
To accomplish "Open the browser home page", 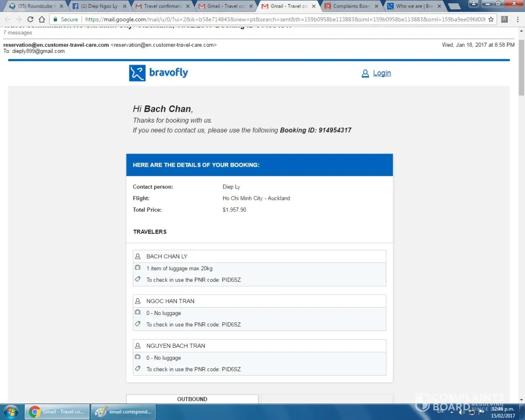I will (x=42, y=19).
